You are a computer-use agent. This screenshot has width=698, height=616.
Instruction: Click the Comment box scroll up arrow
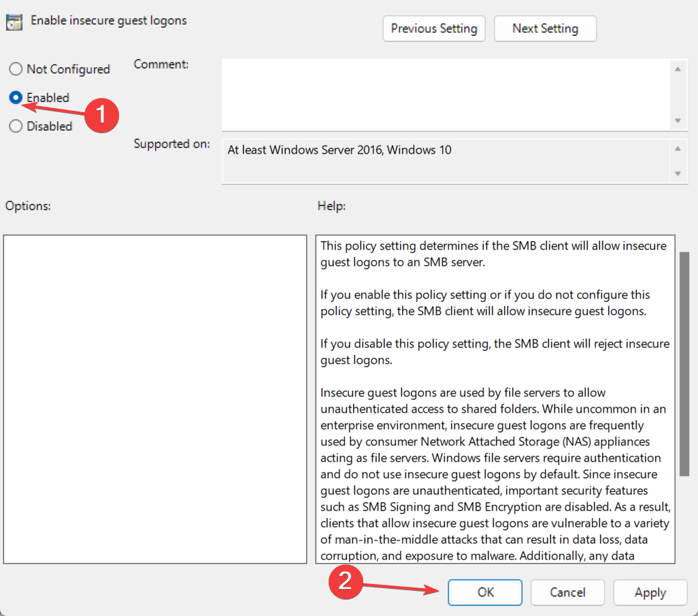coord(677,69)
